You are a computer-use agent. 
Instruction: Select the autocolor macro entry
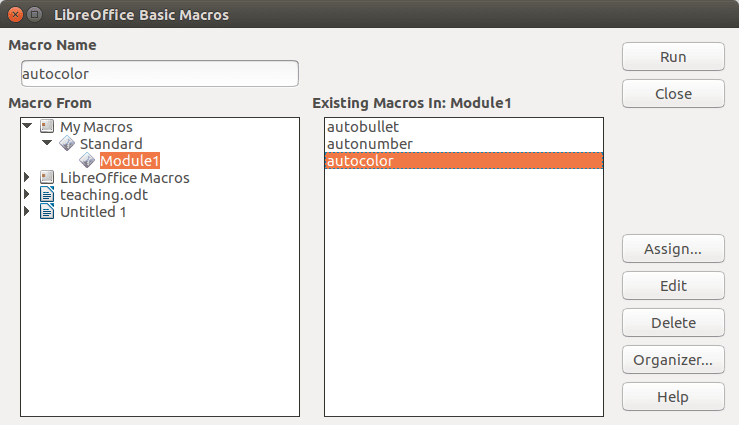[360, 161]
